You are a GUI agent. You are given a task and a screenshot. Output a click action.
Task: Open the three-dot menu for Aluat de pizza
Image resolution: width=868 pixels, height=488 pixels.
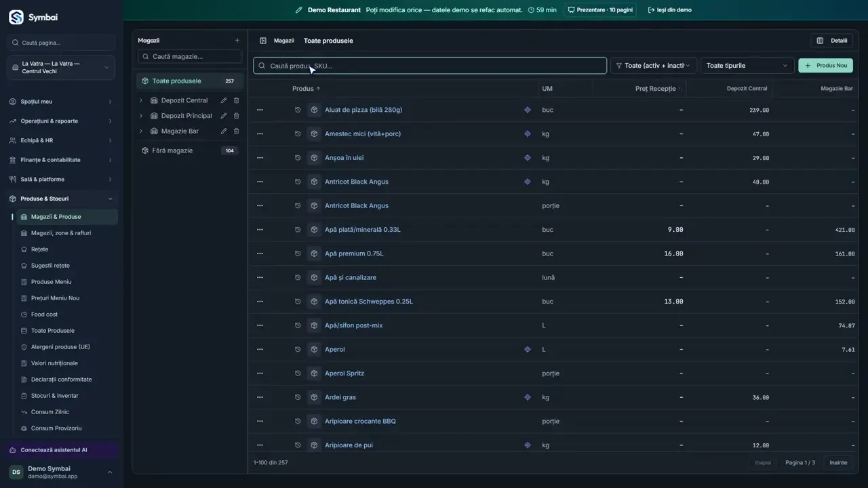click(260, 110)
